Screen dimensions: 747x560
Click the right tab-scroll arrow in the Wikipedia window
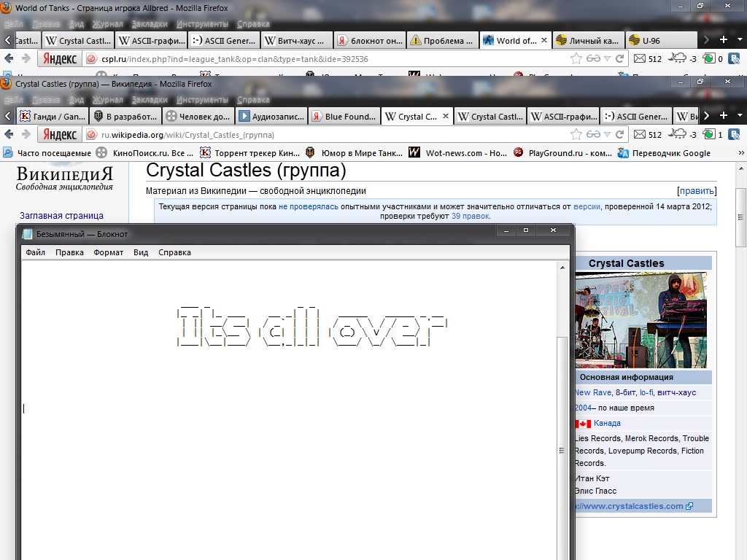coord(706,116)
